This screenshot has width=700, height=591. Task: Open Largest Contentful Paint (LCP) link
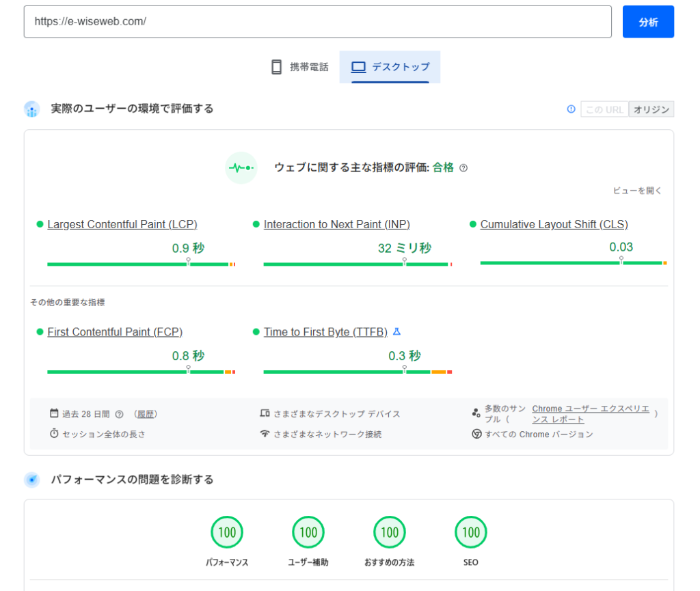coord(122,224)
